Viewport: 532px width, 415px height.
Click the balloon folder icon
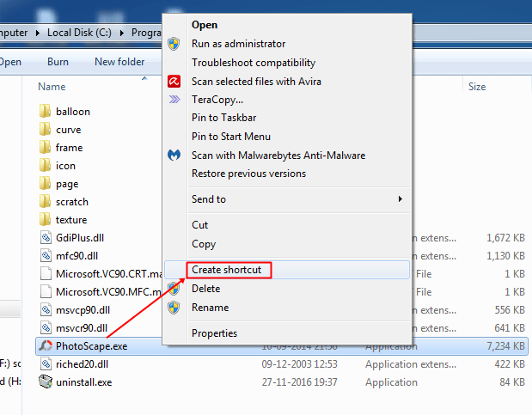[46, 112]
